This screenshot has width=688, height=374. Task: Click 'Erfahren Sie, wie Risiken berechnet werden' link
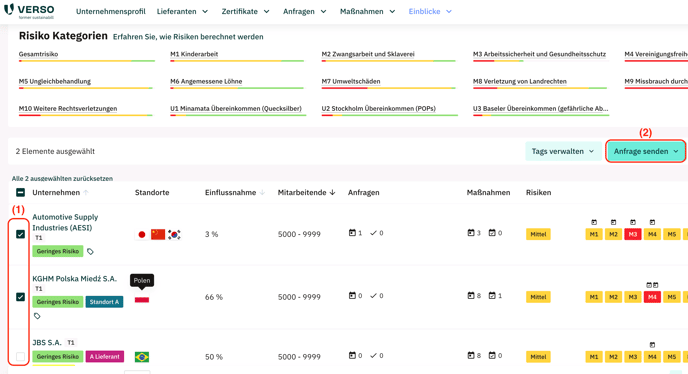tap(188, 37)
